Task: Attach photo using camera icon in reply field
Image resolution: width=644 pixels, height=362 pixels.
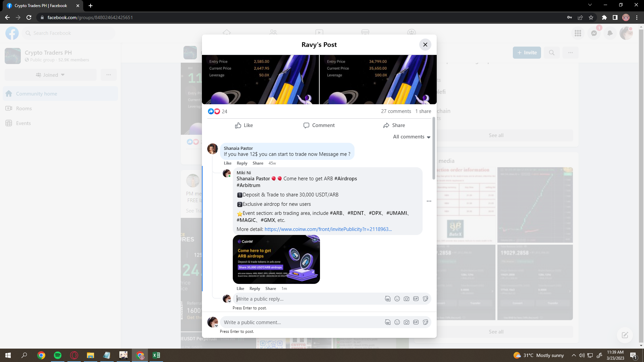Action: tap(407, 299)
